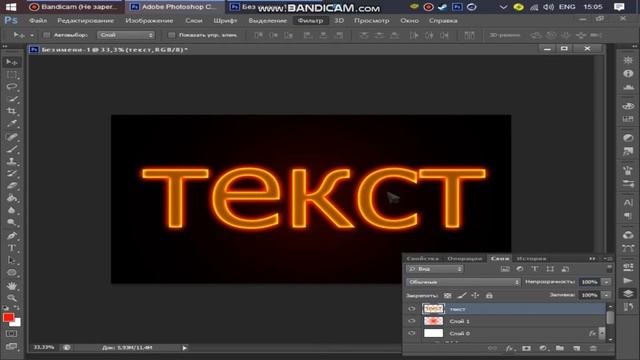The image size is (640, 360).
Task: Open the fill (Заливка) dropdown arrow
Action: [x=607, y=295]
